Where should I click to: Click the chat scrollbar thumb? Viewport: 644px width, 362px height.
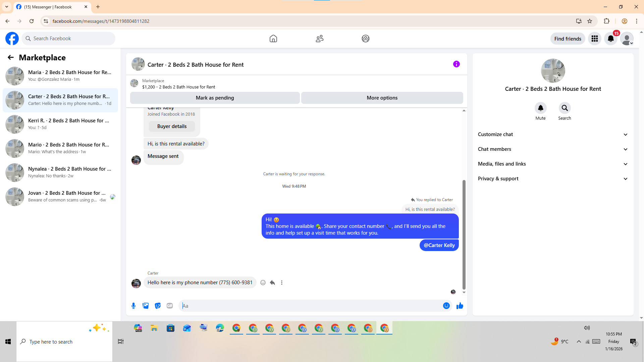tap(464, 235)
